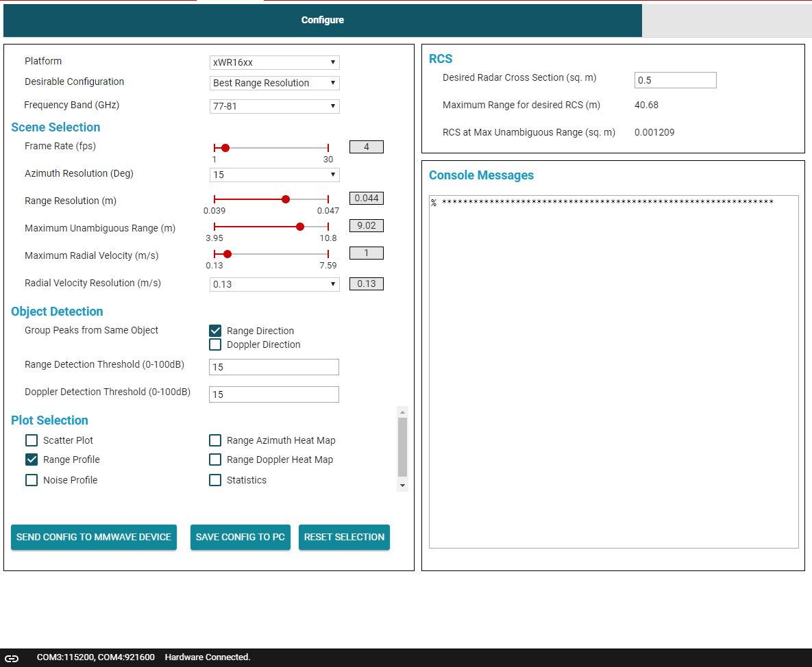
Task: Click the Desired Radar Cross Section field
Action: (x=675, y=80)
